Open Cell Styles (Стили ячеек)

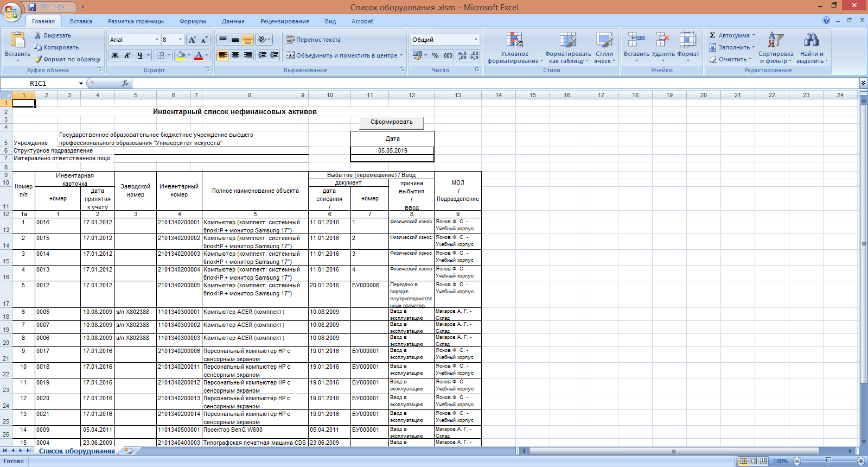coord(604,48)
